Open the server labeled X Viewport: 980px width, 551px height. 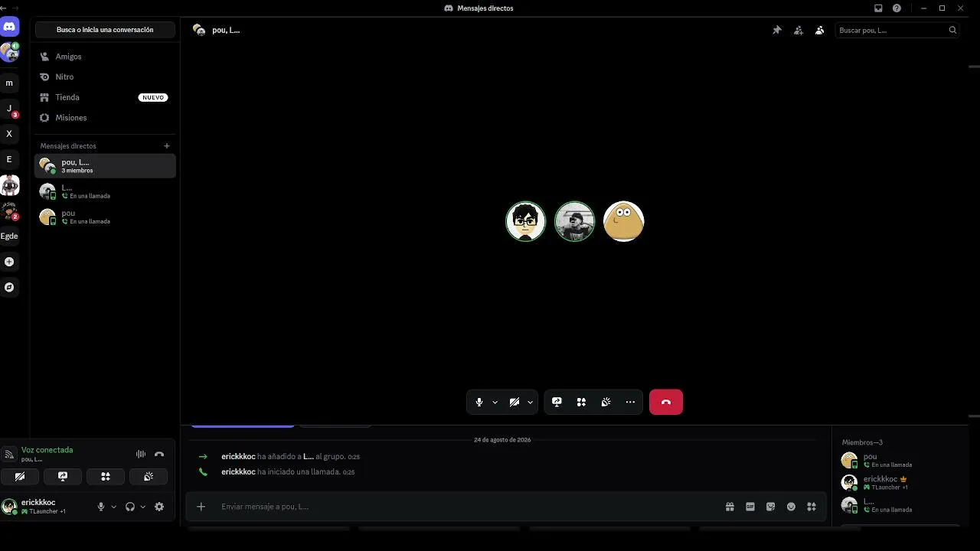pos(9,134)
